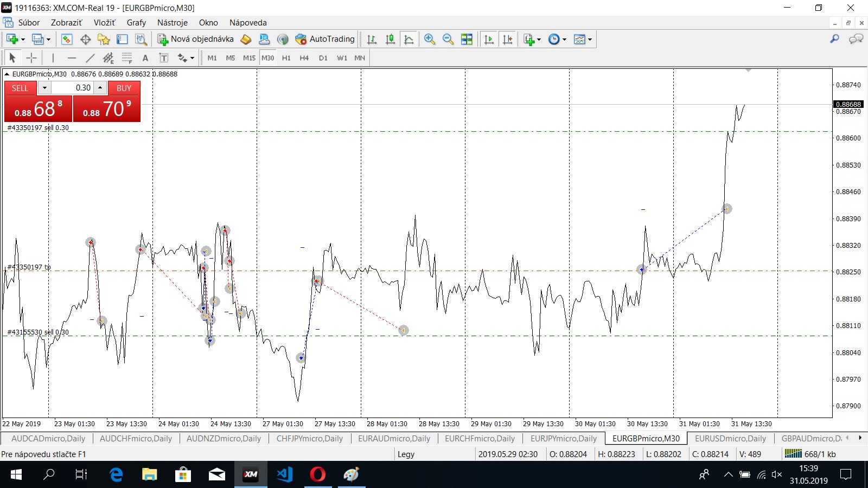Show the Terminal panel icon
Image resolution: width=868 pixels, height=488 pixels.
tap(122, 39)
